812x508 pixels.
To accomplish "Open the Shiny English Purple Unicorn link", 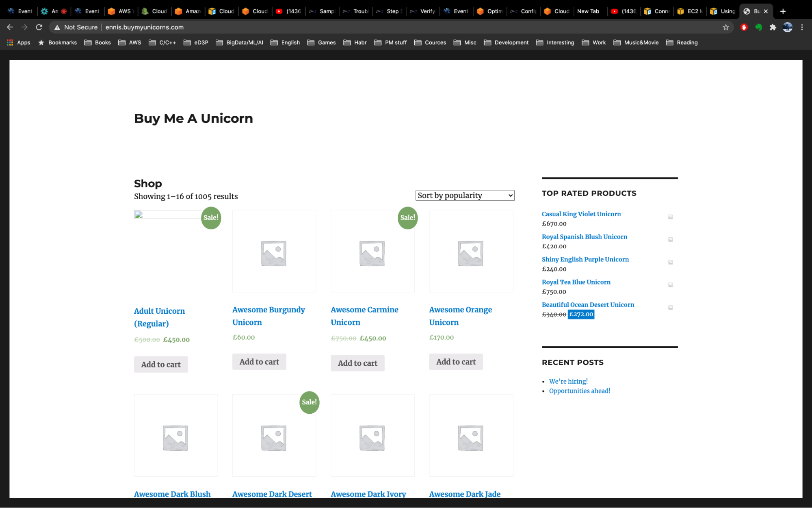I will (x=585, y=260).
